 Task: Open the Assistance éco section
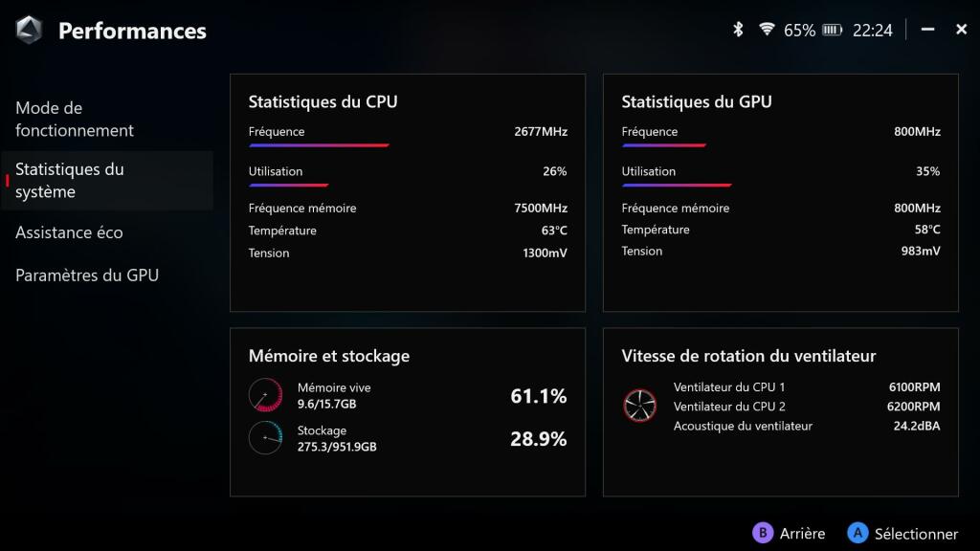(x=69, y=232)
